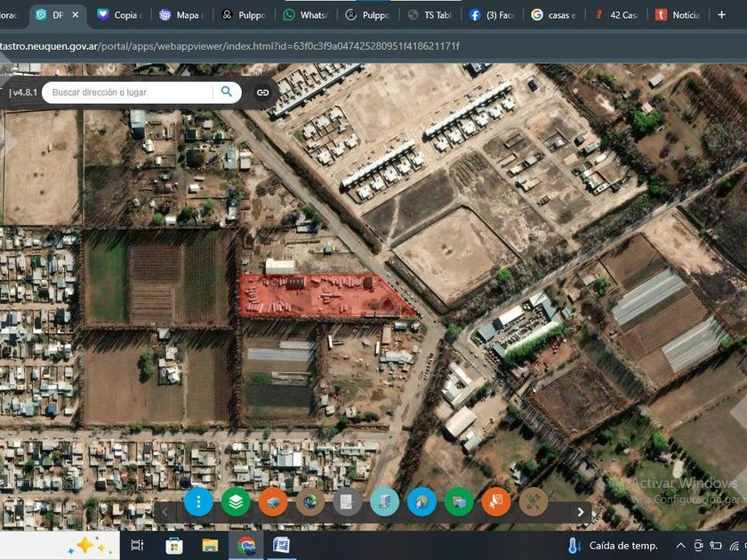Viewport: 747px width, 560px height.
Task: Open the brown globe widget
Action: [310, 501]
